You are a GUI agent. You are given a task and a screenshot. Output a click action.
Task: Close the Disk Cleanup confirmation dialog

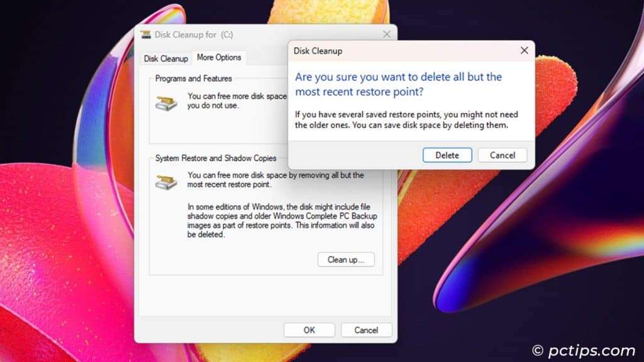point(524,50)
